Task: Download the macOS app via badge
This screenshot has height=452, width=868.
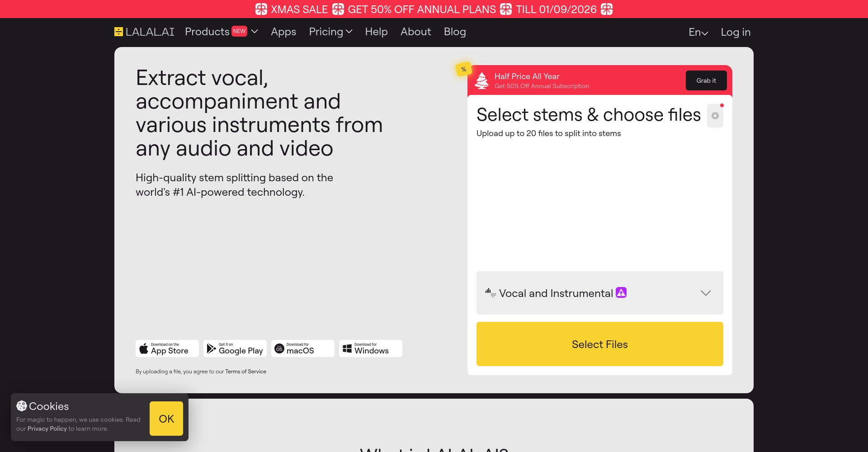Action: 303,348
